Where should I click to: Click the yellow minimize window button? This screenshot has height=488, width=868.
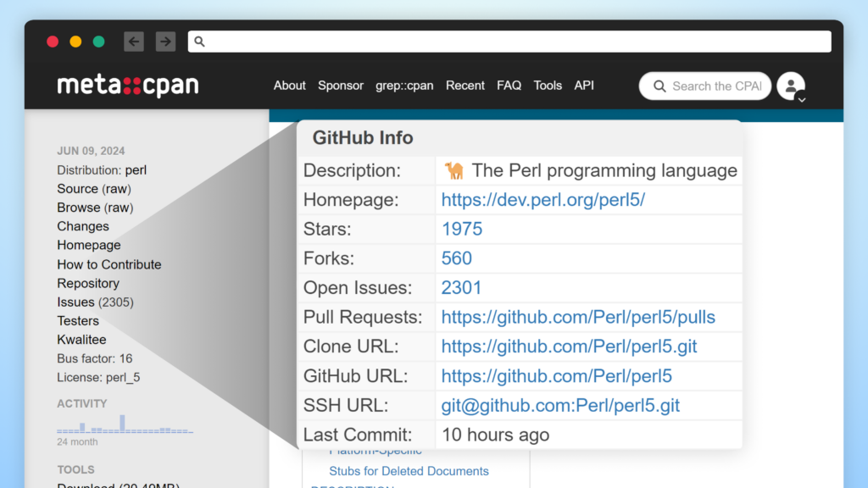pos(75,42)
